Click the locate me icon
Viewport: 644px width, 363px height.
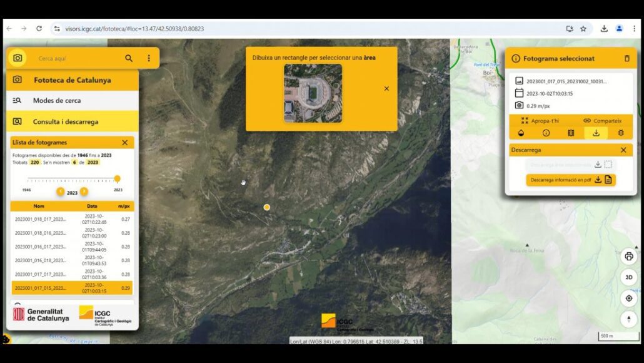pos(629,299)
